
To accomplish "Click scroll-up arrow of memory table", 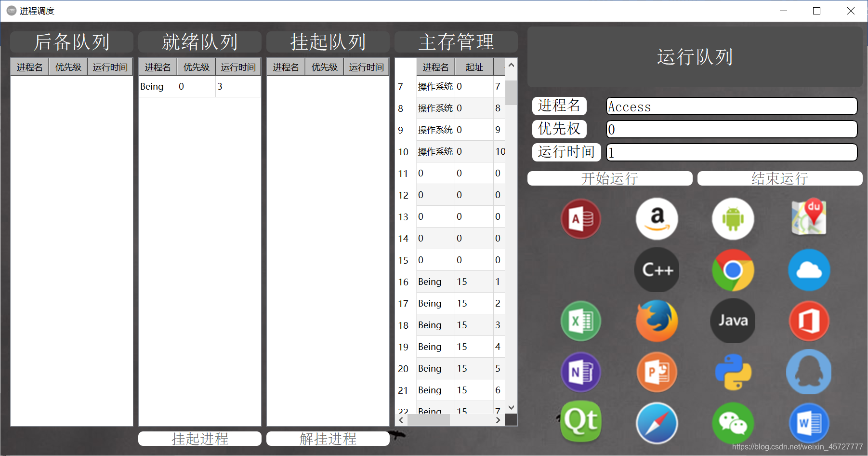I will tap(512, 65).
